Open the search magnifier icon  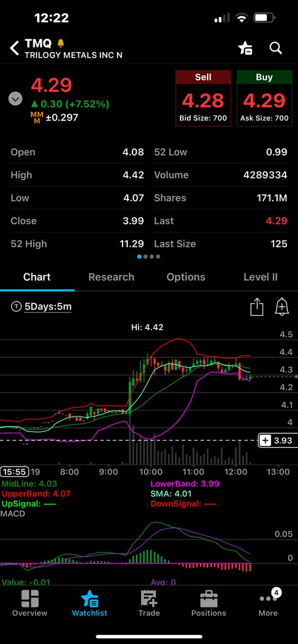pos(275,48)
